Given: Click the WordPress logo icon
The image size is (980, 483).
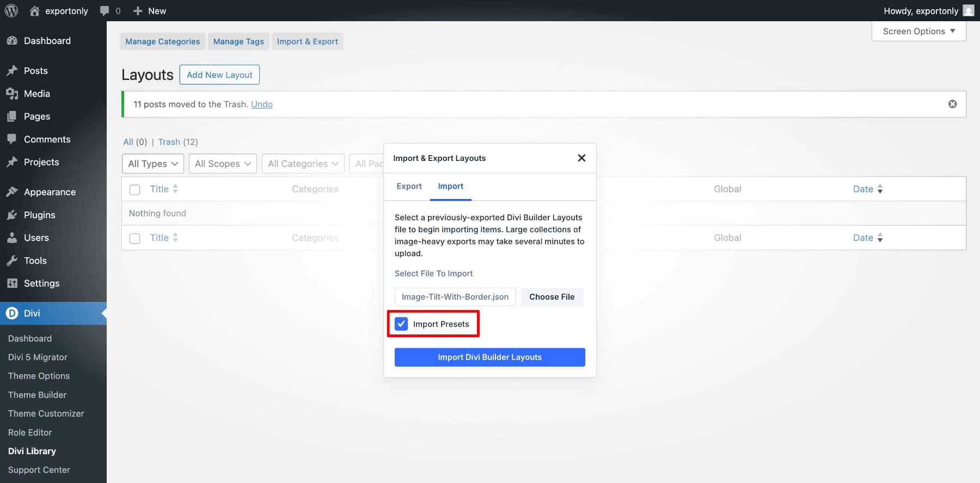Looking at the screenshot, I should [x=11, y=11].
